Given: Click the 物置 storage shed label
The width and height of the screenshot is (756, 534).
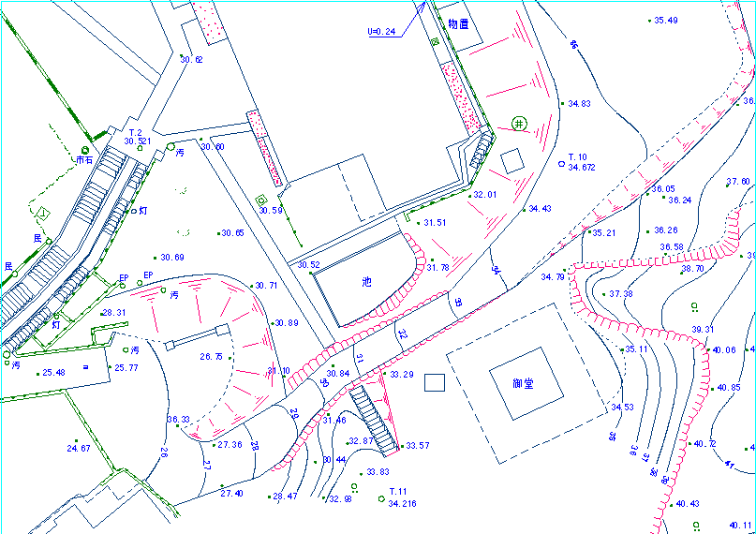Looking at the screenshot, I should [x=458, y=24].
